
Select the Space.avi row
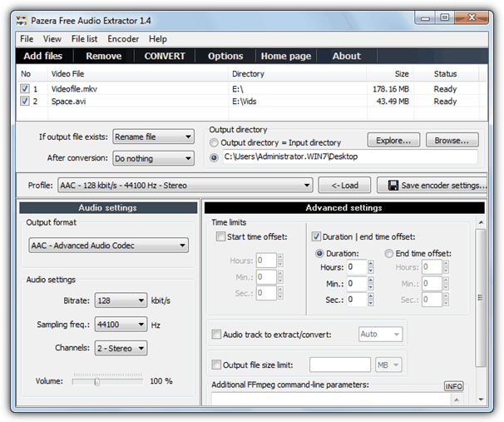point(252,102)
